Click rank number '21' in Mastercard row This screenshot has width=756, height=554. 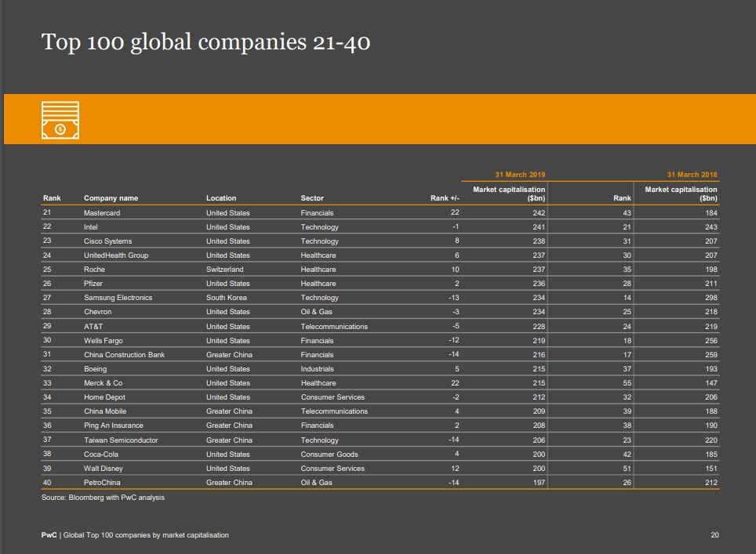pyautogui.click(x=47, y=212)
